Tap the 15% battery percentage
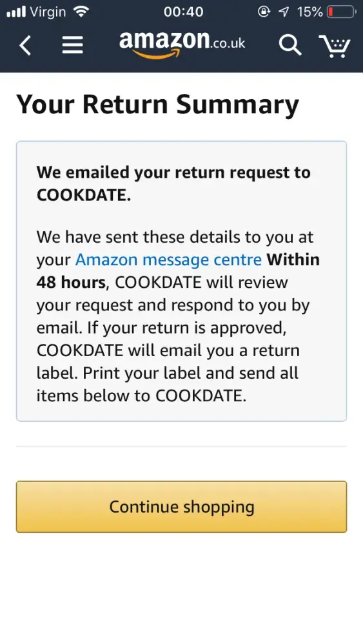Image resolution: width=363 pixels, height=644 pixels. [309, 12]
